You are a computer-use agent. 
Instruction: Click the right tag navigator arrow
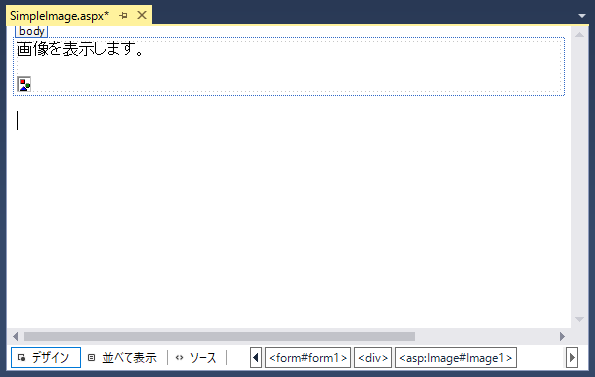(x=572, y=358)
